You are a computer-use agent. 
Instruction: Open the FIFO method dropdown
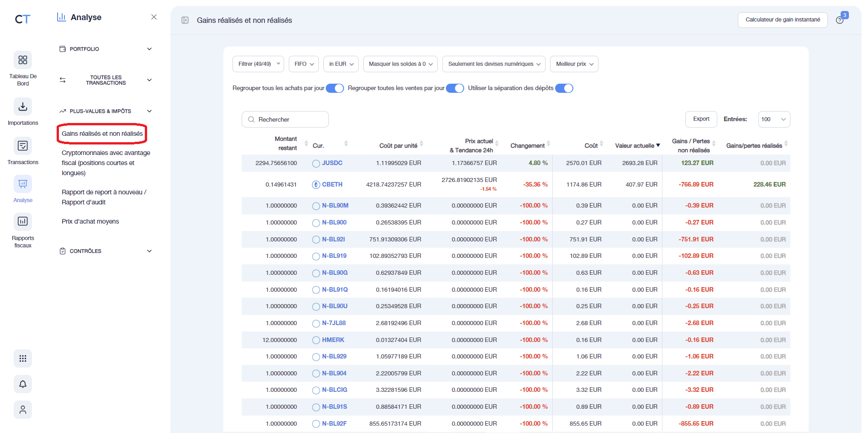[x=303, y=64]
